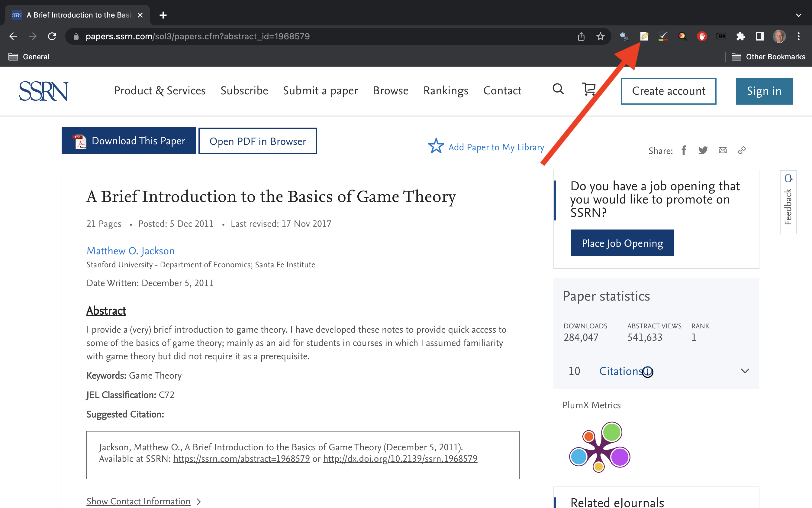Open the notepad-and-pencil extension icon

(644, 36)
